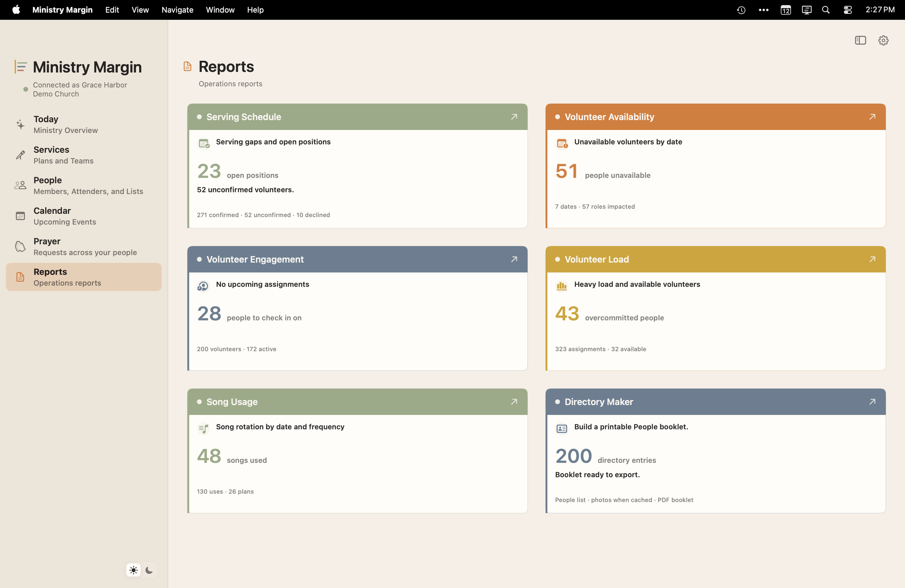Click "51 people unavailable" count

[x=603, y=171]
